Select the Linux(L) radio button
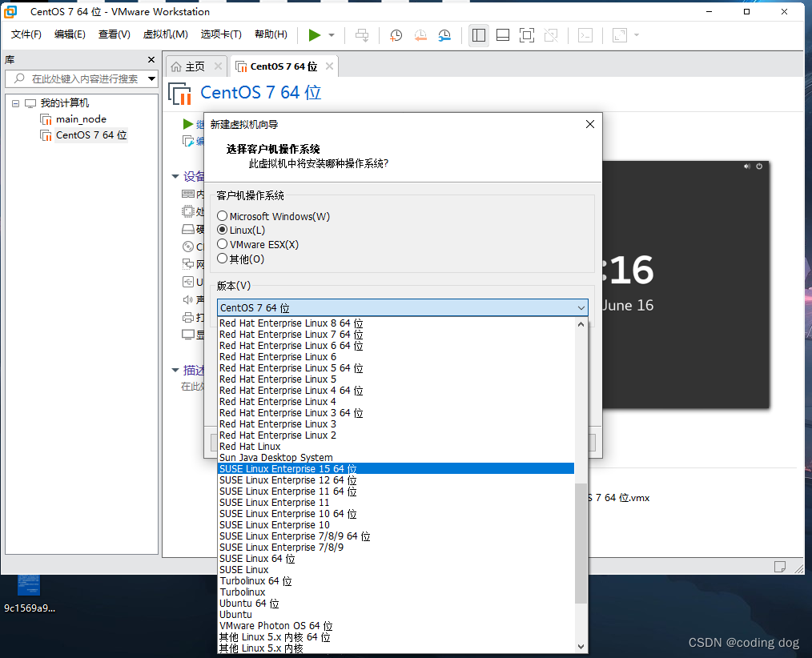This screenshot has height=658, width=812. pyautogui.click(x=222, y=230)
